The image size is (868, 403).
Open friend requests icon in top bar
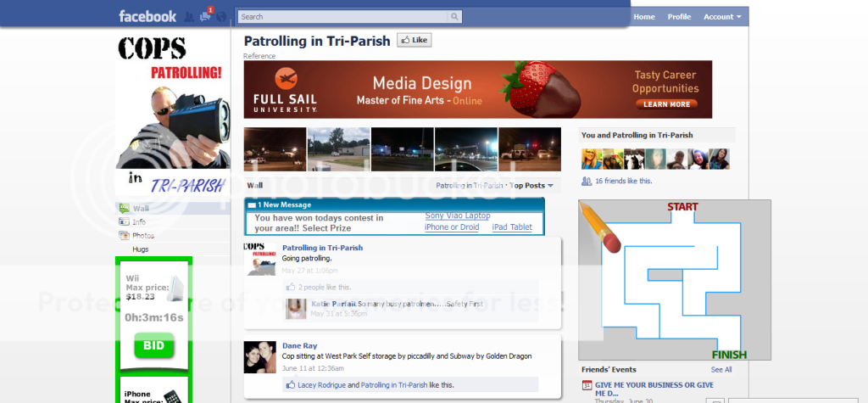coord(189,17)
